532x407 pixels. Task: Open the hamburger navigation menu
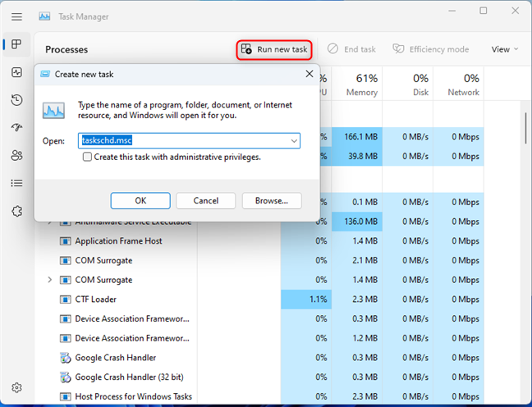[16, 16]
